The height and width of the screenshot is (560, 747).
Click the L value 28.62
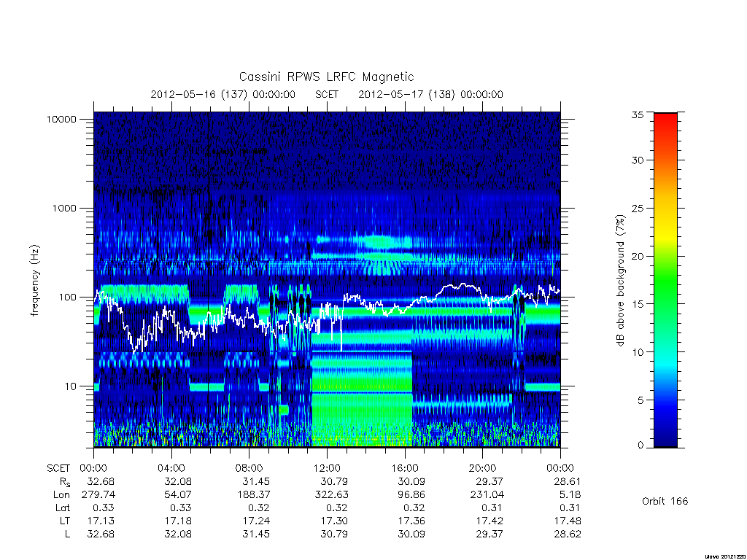(x=568, y=534)
